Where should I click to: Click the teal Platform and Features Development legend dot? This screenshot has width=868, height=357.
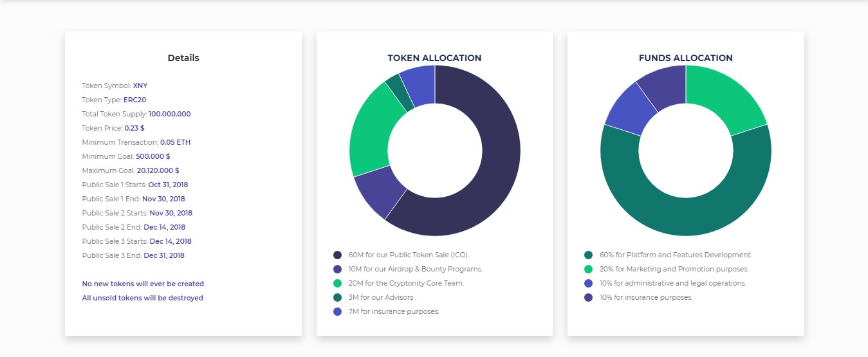(588, 255)
